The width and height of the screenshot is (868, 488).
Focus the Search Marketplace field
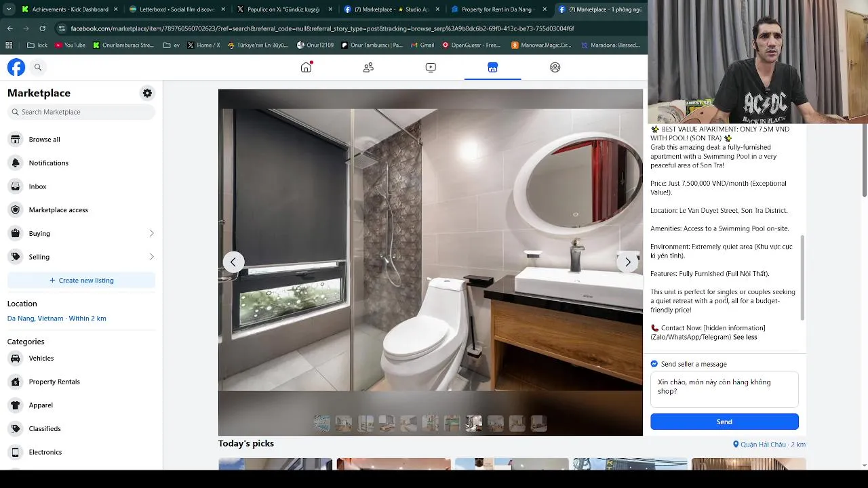click(x=81, y=112)
